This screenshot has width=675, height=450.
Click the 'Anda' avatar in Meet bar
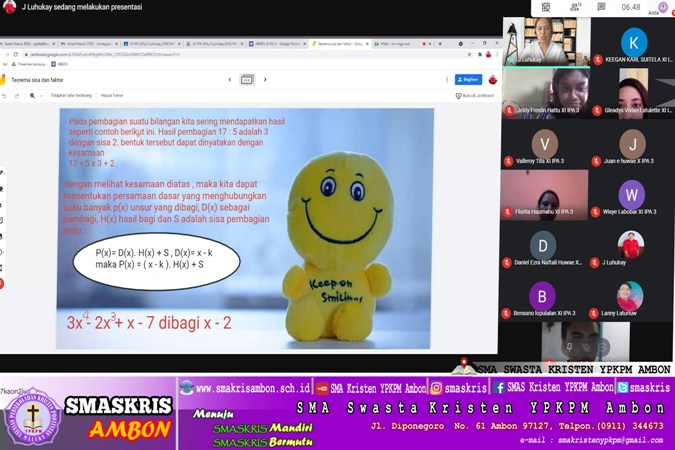663,7
